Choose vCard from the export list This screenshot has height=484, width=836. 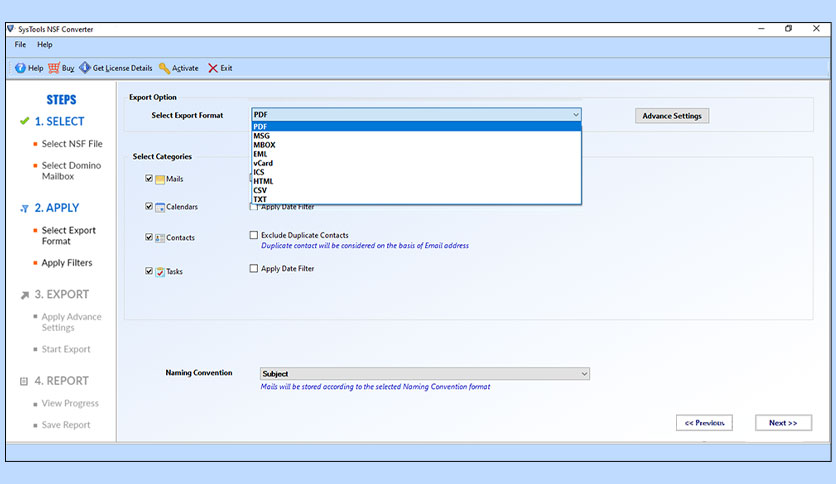pos(416,163)
